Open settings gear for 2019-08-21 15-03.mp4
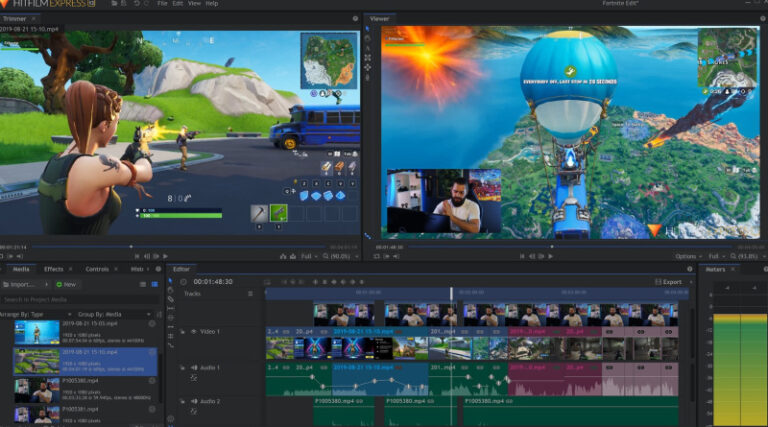Viewport: 768px width, 427px height. [x=152, y=324]
